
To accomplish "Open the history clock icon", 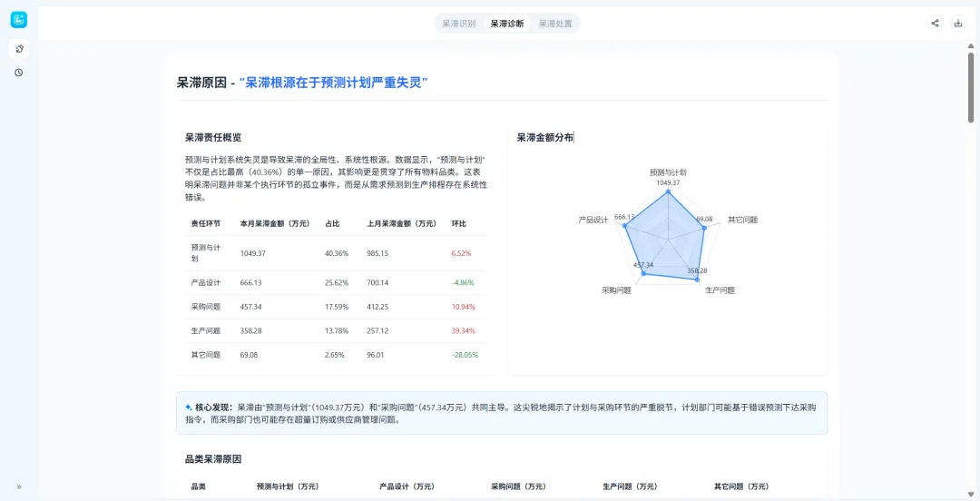I will [x=19, y=73].
